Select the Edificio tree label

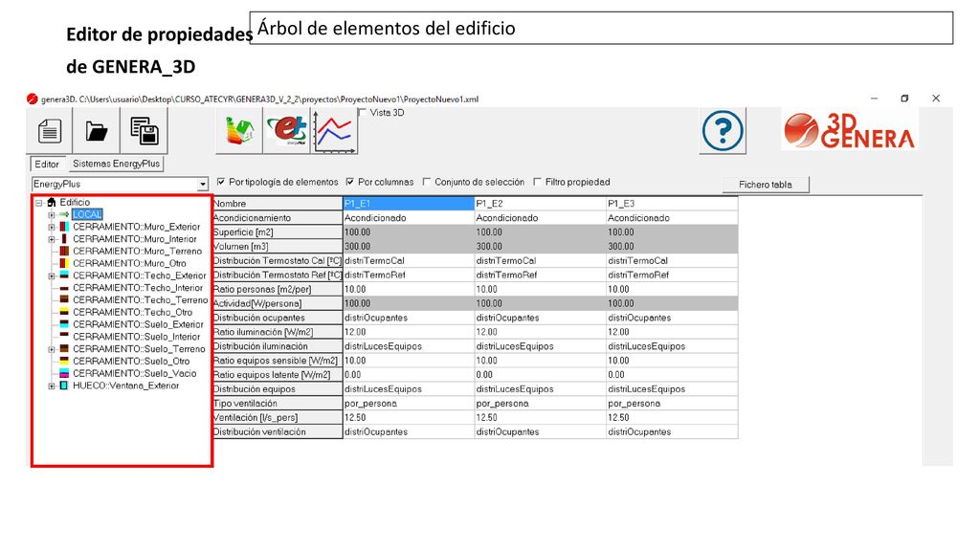pyautogui.click(x=75, y=203)
